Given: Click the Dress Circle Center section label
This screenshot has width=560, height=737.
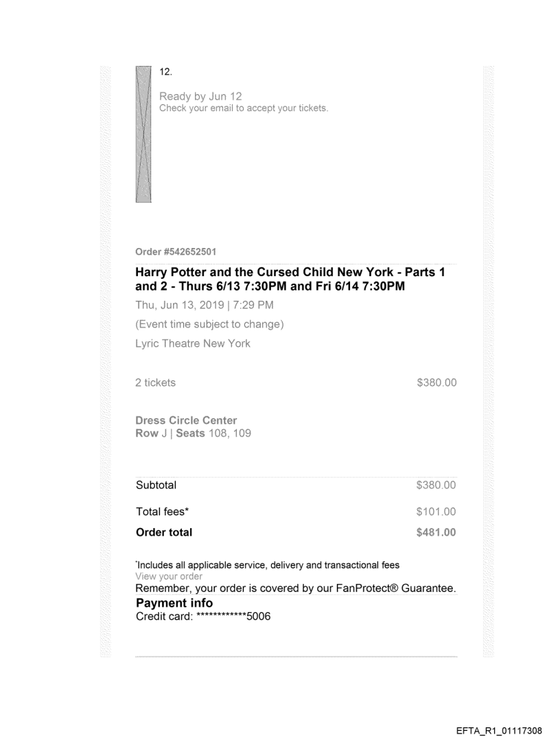Looking at the screenshot, I should click(x=186, y=420).
